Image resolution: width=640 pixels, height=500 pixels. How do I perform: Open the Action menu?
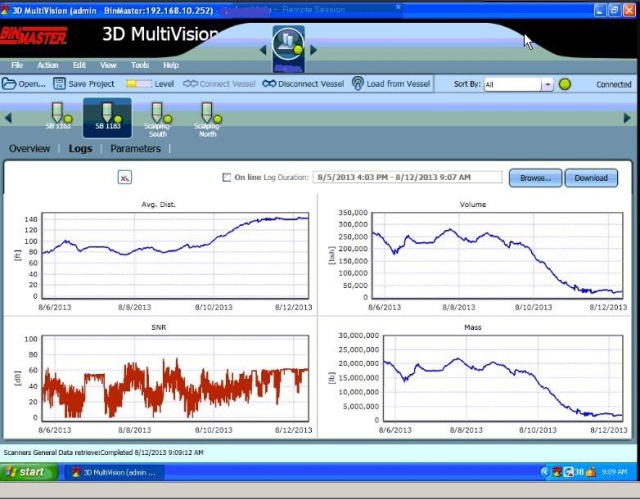pyautogui.click(x=48, y=65)
